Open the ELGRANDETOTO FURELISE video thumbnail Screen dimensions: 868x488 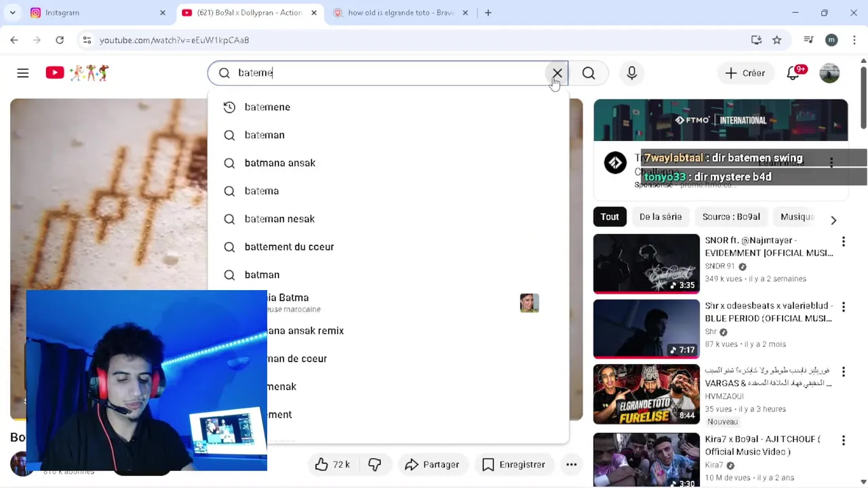[646, 394]
